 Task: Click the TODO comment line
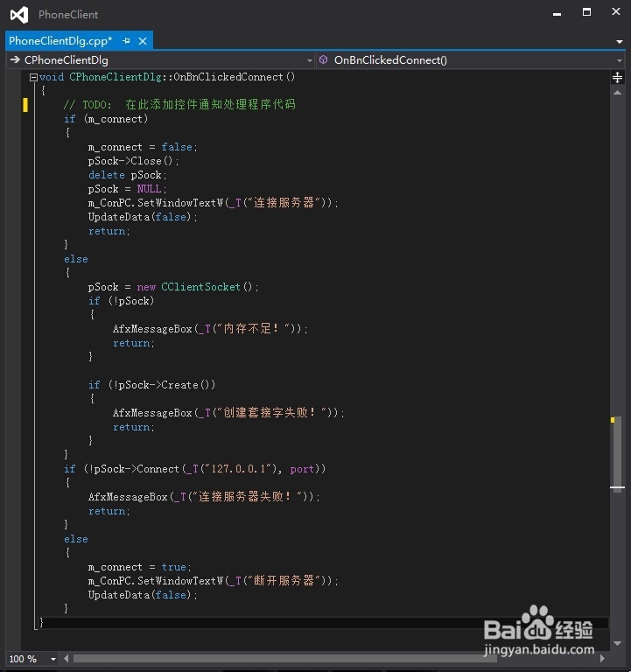pyautogui.click(x=179, y=105)
